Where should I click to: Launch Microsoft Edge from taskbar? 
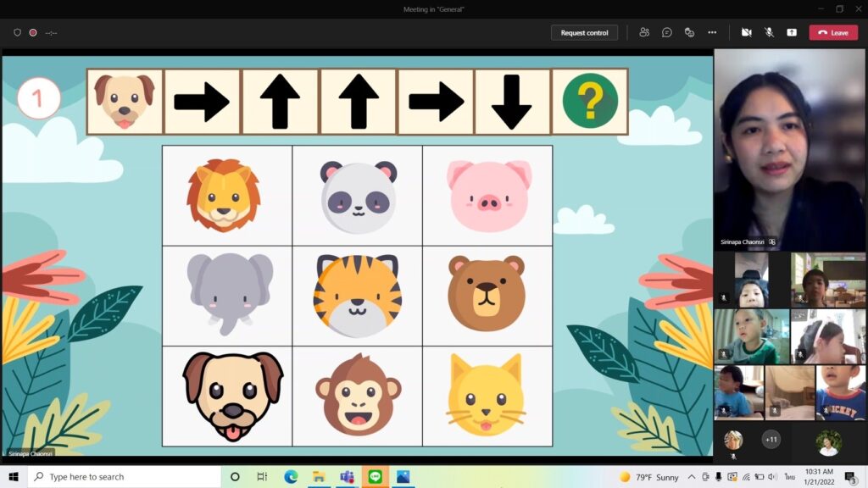[x=291, y=477]
